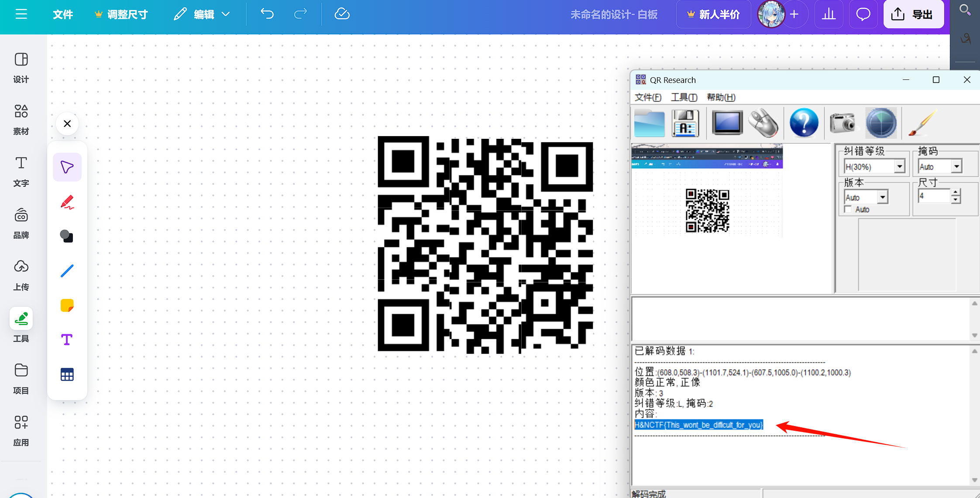Click the paintbrush icon in QR Research
The width and height of the screenshot is (980, 498).
[922, 123]
